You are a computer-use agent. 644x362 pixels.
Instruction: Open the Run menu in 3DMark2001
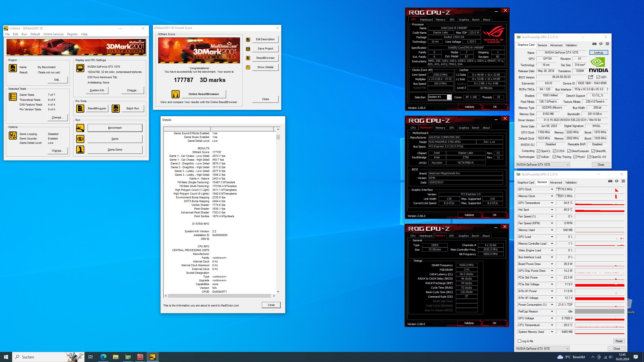click(24, 34)
